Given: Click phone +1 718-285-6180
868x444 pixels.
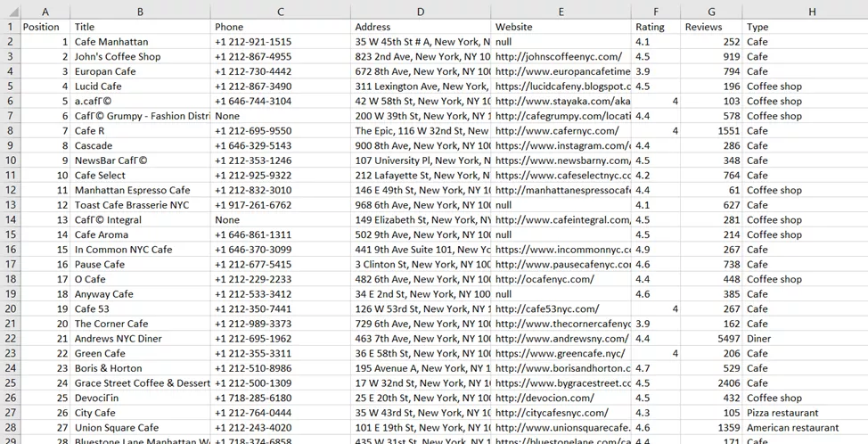Looking at the screenshot, I should click(x=281, y=398).
